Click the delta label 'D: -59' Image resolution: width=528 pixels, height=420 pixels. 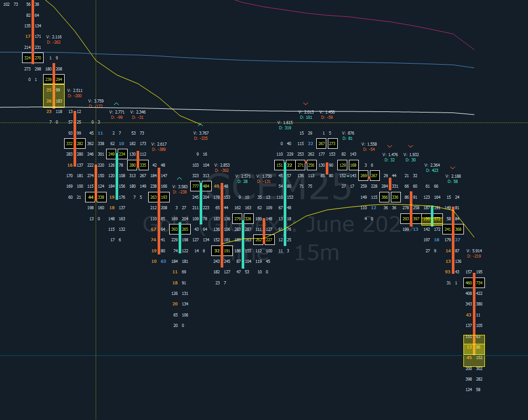click(327, 117)
